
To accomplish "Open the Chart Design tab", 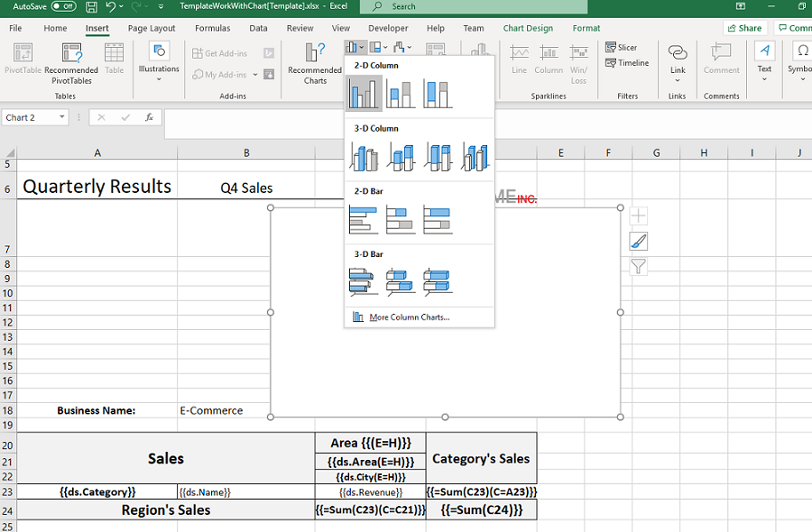I will (x=528, y=29).
